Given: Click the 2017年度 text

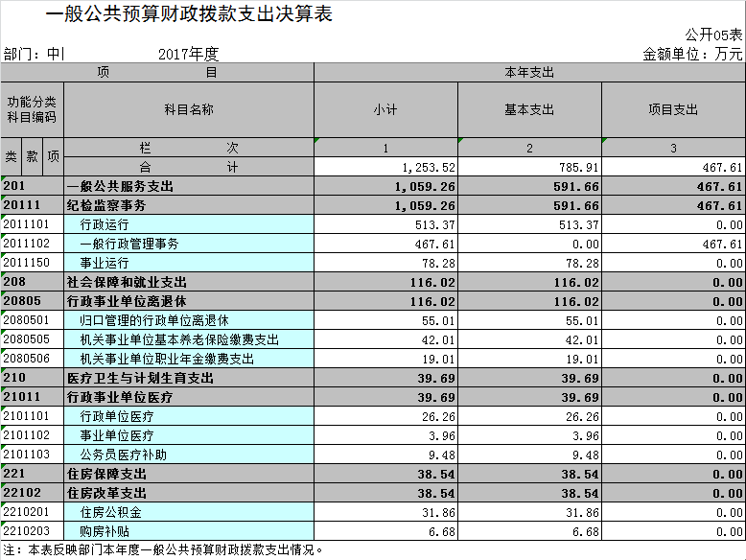Looking at the screenshot, I should coord(189,54).
